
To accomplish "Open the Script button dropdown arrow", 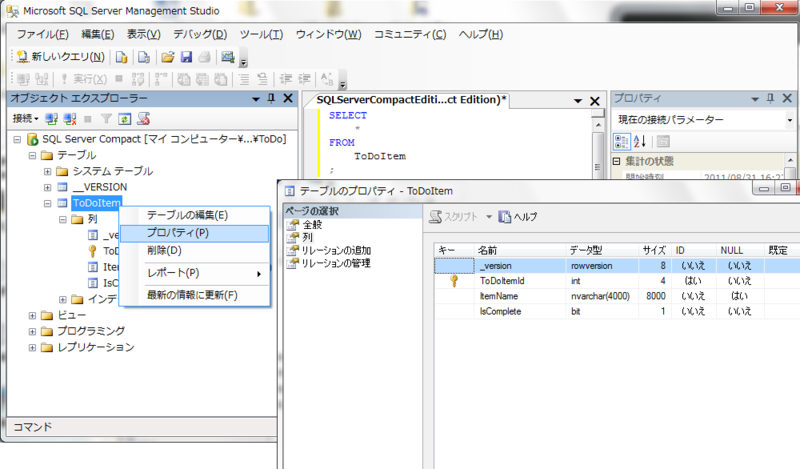I will [x=488, y=217].
